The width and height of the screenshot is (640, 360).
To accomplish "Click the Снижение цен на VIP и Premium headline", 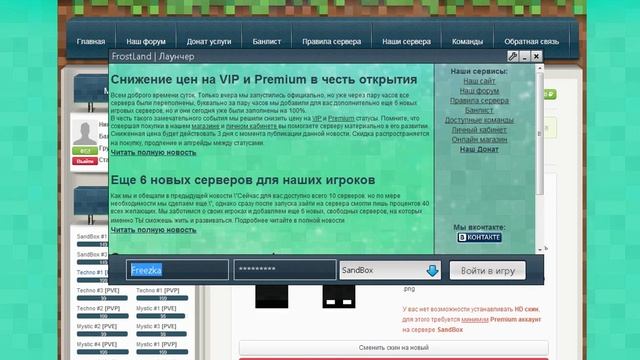I will click(x=264, y=80).
